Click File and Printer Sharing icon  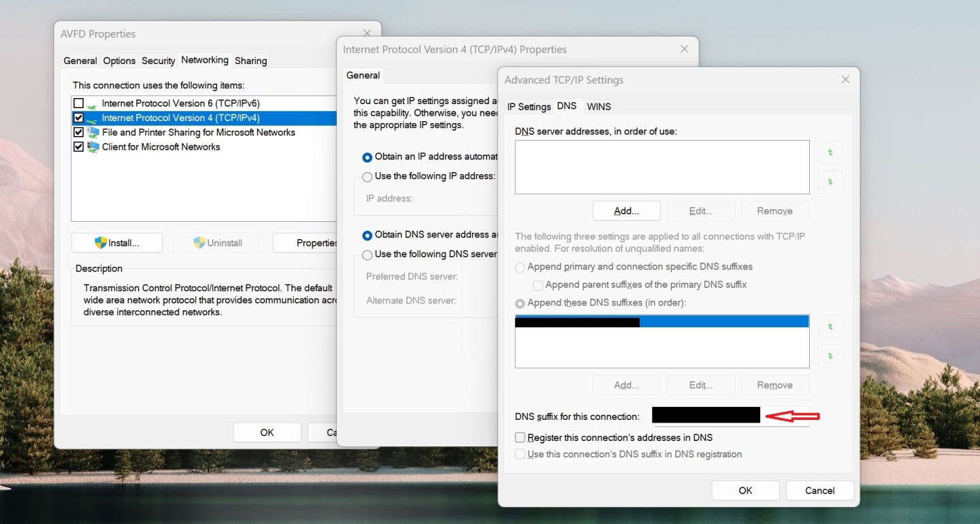coord(92,132)
